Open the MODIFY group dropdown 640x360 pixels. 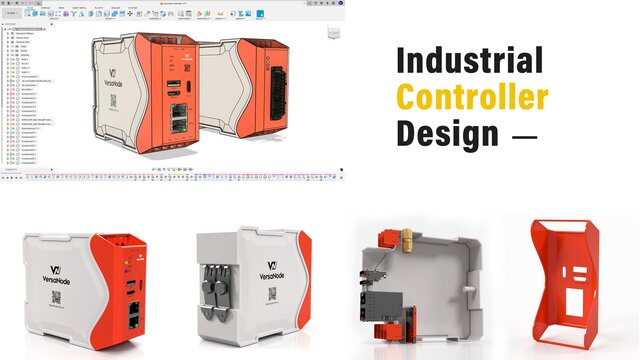point(110,18)
